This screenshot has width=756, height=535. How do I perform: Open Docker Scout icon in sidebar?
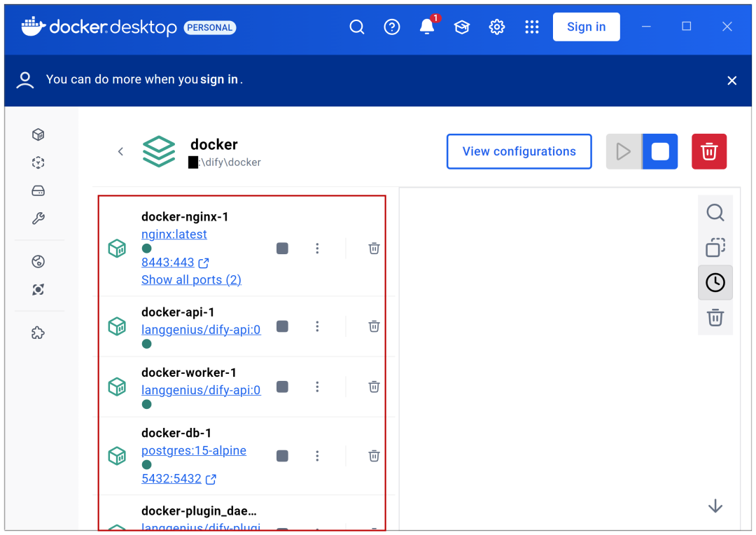(x=38, y=289)
